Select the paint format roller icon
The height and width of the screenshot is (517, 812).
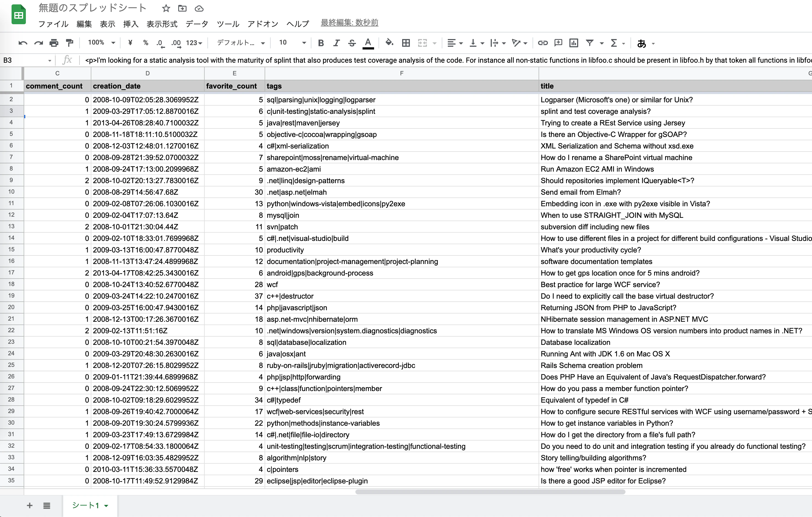pos(70,43)
